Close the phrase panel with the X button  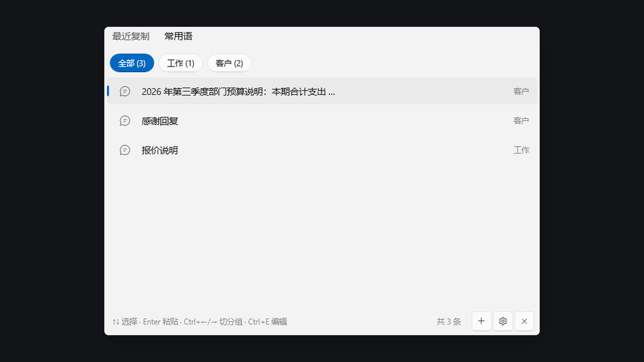[x=524, y=321]
